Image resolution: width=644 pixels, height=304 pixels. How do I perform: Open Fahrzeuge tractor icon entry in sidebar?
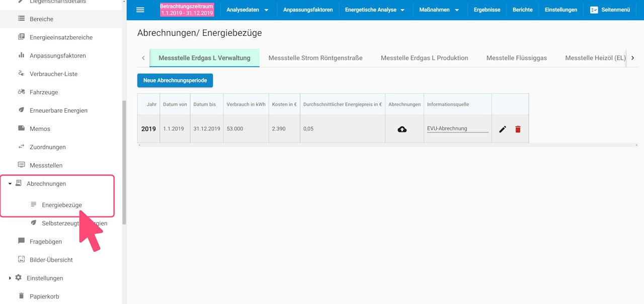(x=21, y=92)
